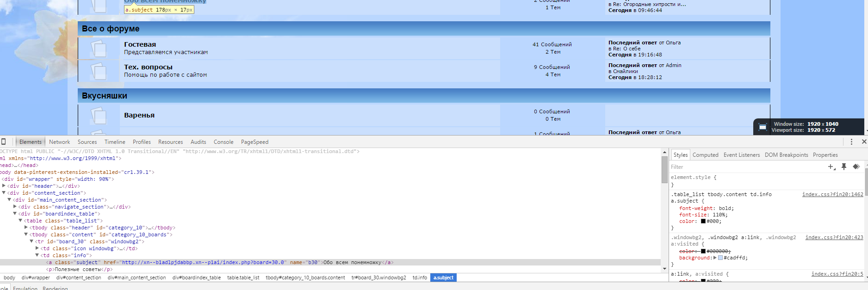This screenshot has height=290, width=868.
Task: Select body in the breadcrumb bar
Action: 9,278
